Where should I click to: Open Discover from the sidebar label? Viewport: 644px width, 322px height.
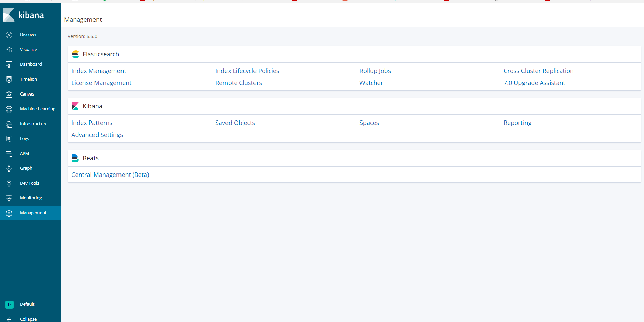click(28, 35)
